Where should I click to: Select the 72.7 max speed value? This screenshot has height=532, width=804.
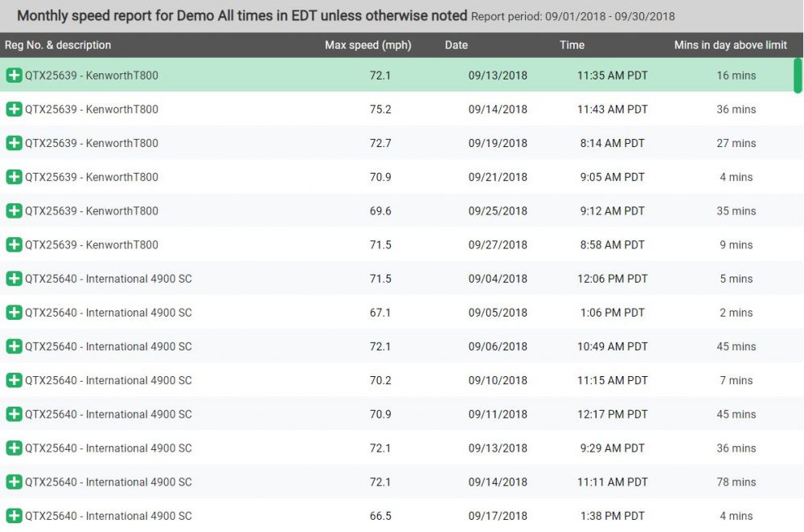[x=380, y=143]
